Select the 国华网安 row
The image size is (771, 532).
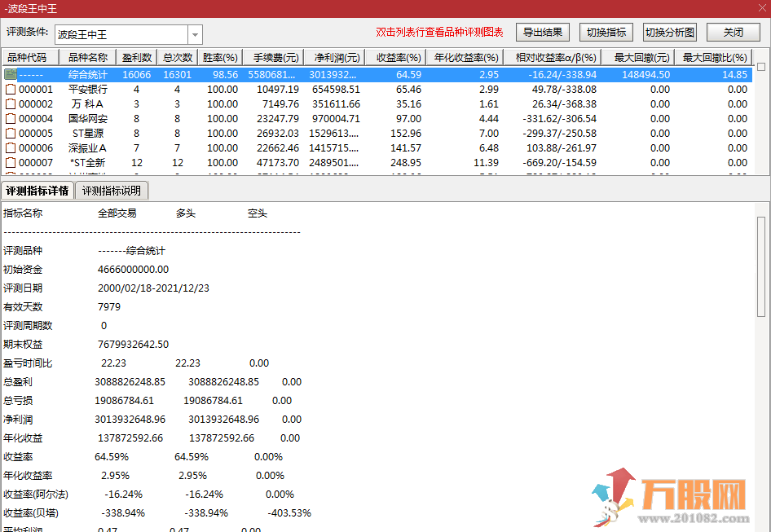point(377,119)
